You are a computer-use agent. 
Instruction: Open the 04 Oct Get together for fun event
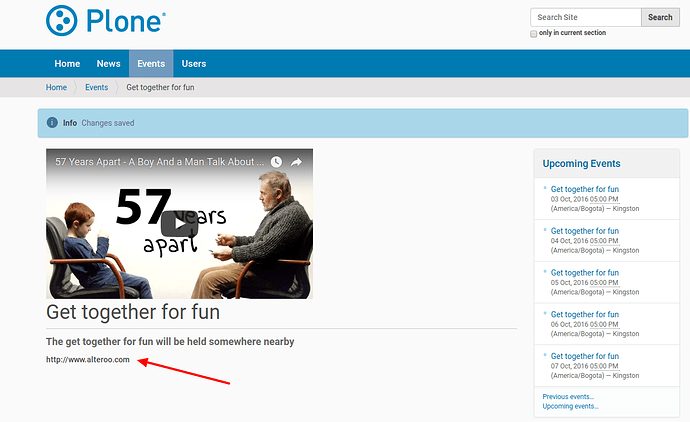pos(585,231)
